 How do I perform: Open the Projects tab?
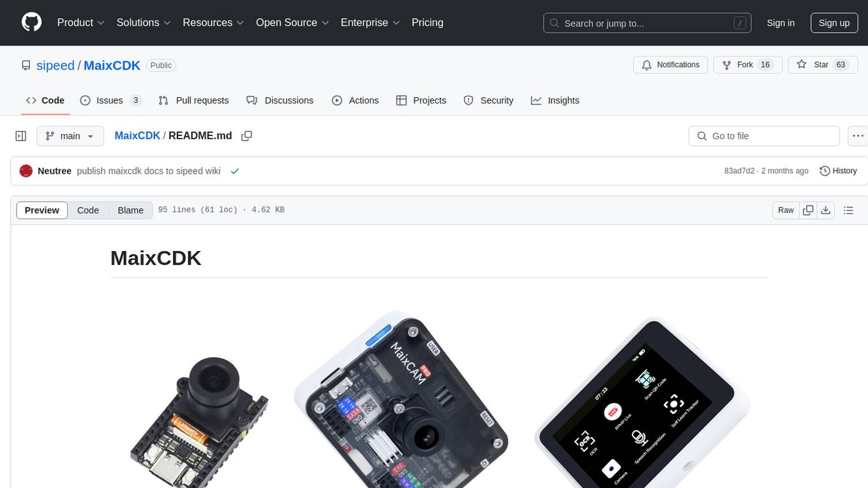pos(421,100)
